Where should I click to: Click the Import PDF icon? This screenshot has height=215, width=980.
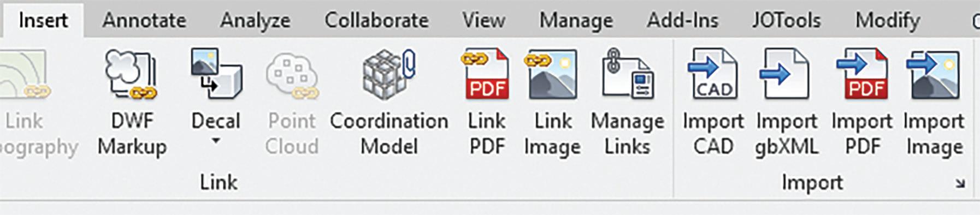click(863, 74)
